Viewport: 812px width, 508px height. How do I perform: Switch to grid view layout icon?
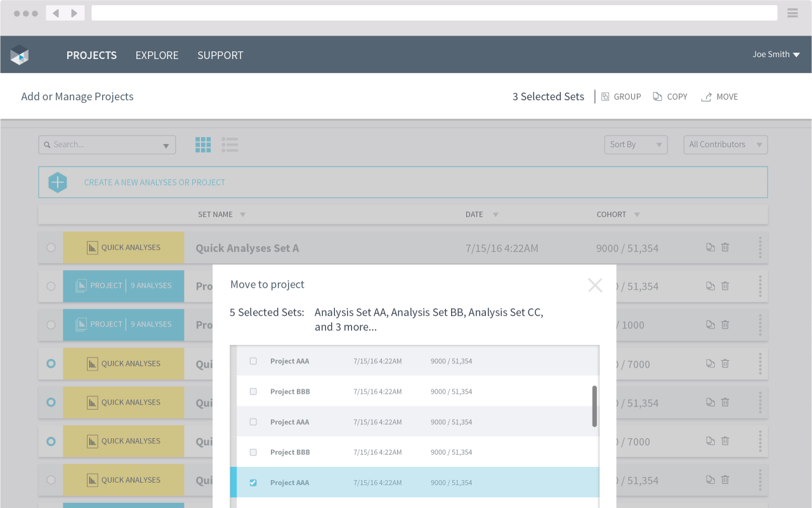tap(203, 145)
